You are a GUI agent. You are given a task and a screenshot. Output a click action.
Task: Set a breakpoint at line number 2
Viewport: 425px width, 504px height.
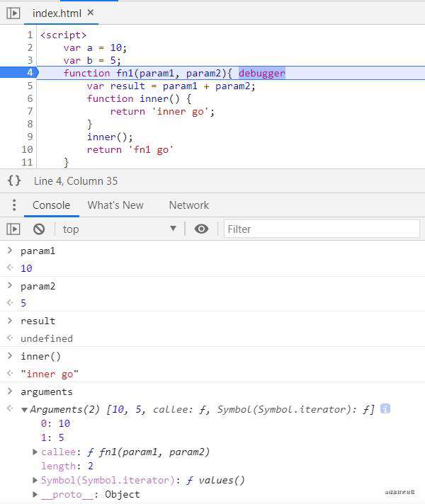(x=30, y=47)
